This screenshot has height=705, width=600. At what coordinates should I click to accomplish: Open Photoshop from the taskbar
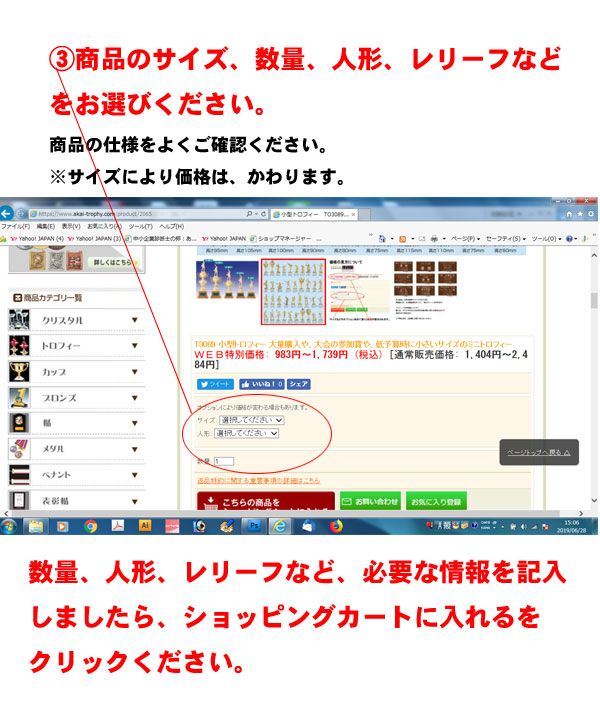click(x=253, y=525)
